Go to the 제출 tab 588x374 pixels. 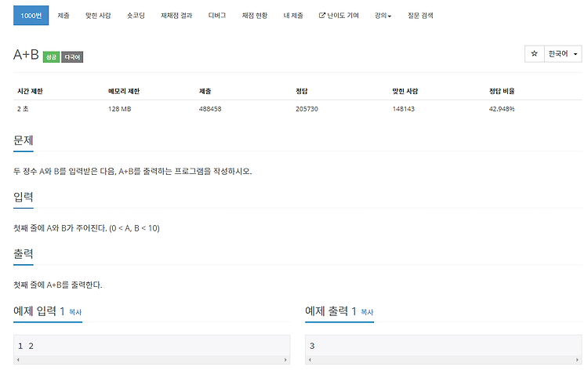click(x=64, y=16)
